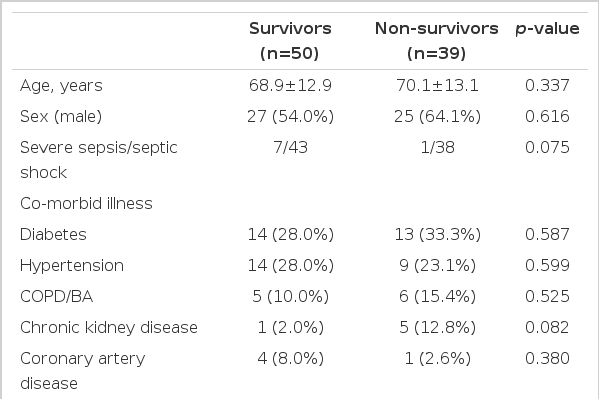Click the 70.1±13.1 non-survivors age value
Screen dimensions: 599x399
coord(437,85)
